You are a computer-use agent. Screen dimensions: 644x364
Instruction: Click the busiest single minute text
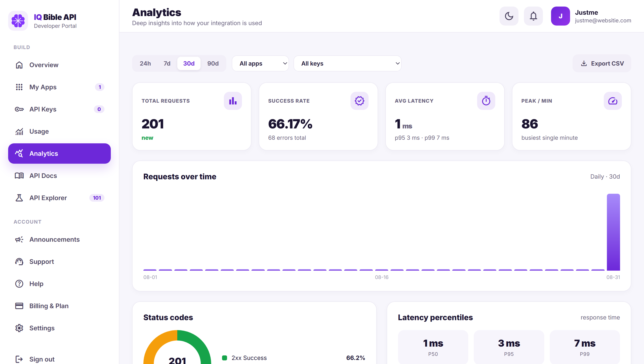(x=549, y=138)
